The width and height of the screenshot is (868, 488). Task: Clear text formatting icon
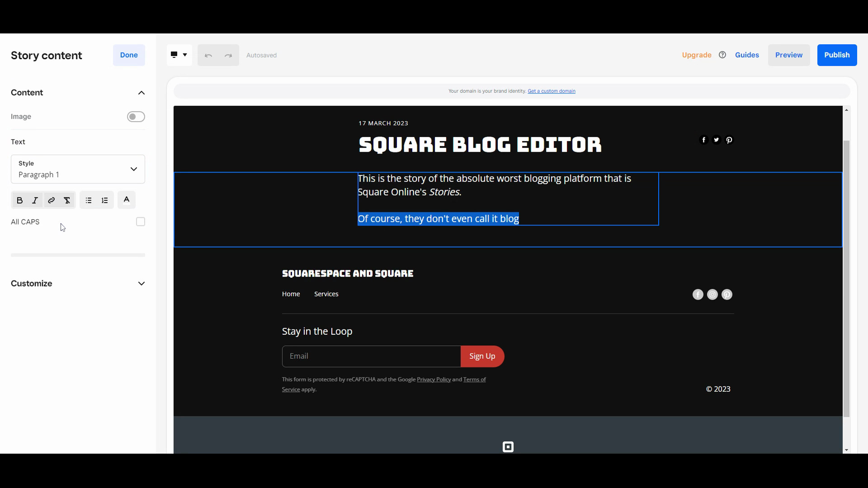[67, 200]
